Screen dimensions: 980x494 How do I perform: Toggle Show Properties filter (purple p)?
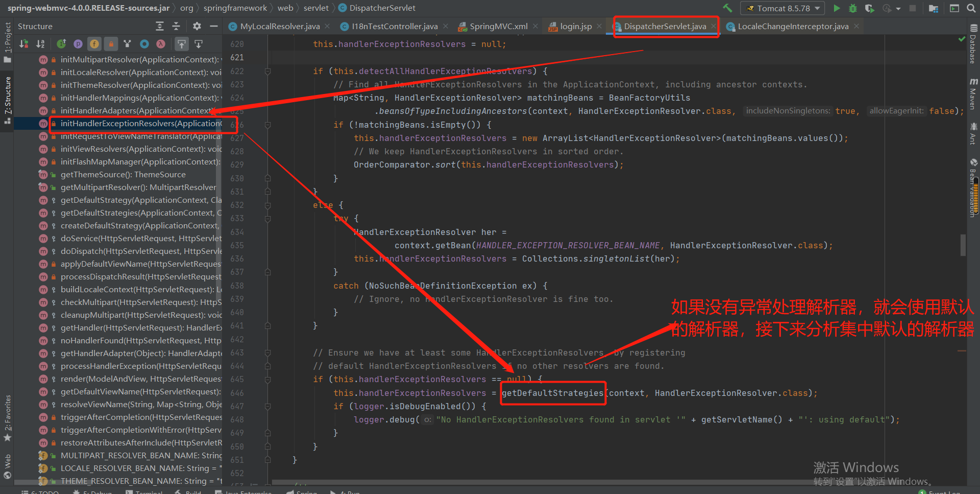pyautogui.click(x=78, y=44)
